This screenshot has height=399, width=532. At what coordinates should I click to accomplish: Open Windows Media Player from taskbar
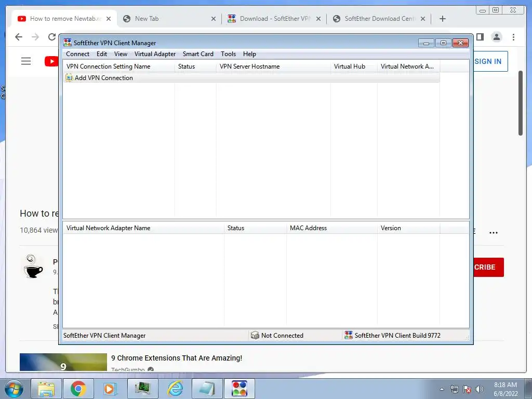(x=111, y=389)
